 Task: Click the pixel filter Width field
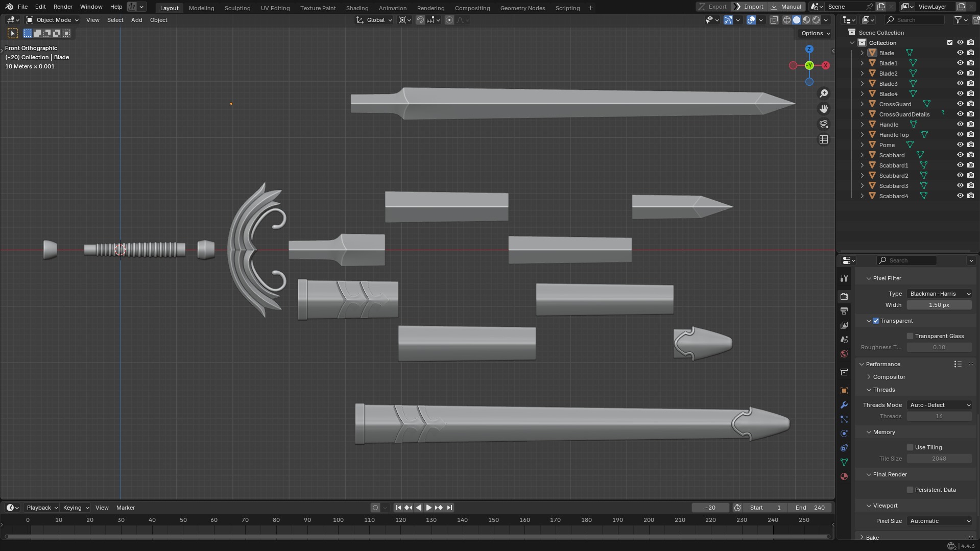pyautogui.click(x=939, y=305)
